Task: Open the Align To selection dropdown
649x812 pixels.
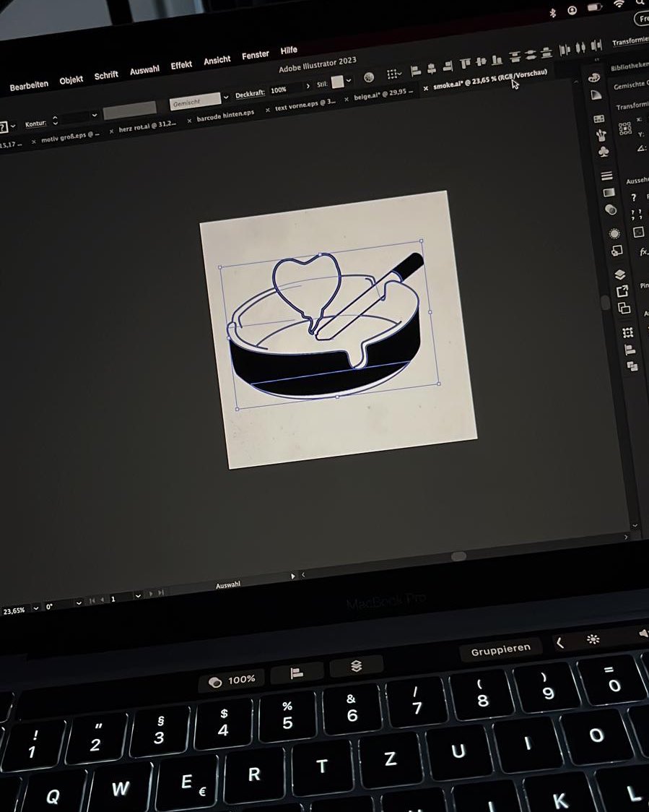Action: [x=394, y=74]
